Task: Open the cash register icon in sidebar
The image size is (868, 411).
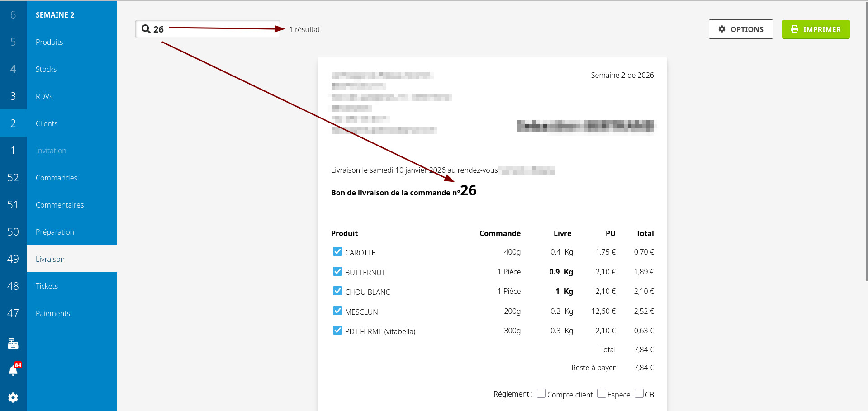Action: (x=13, y=344)
